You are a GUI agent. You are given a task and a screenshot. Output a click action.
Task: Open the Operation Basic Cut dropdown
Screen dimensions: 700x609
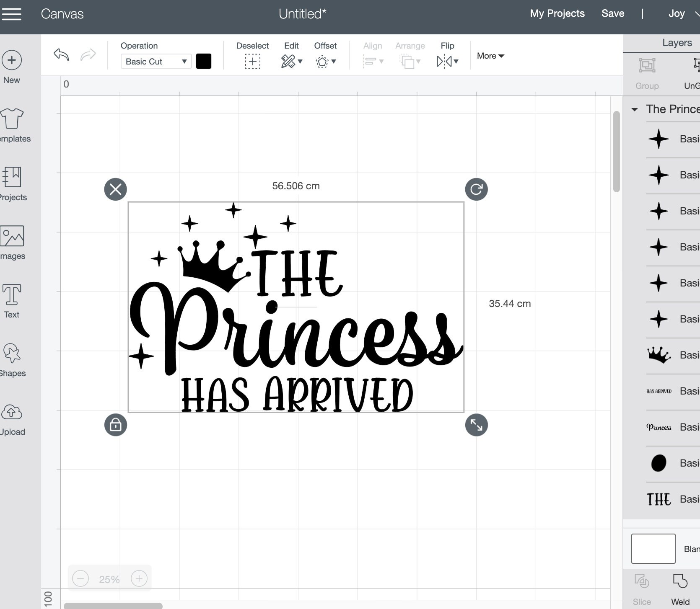click(156, 62)
